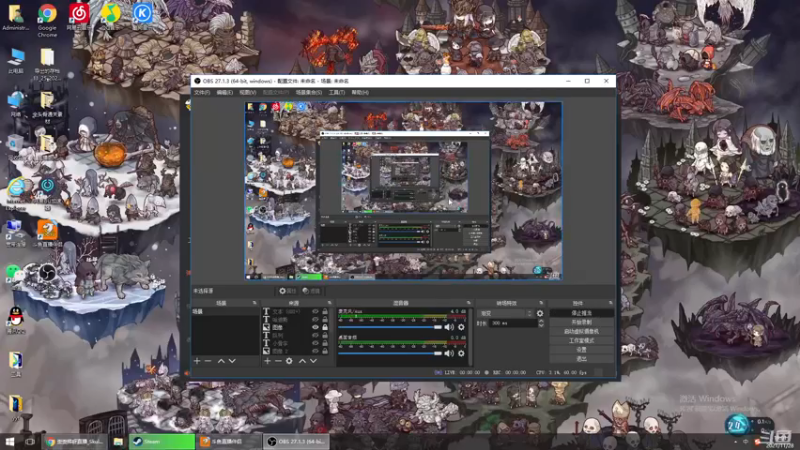Open the 渐变 transition type dropdown
Image resolution: width=800 pixels, height=450 pixels.
tap(506, 313)
